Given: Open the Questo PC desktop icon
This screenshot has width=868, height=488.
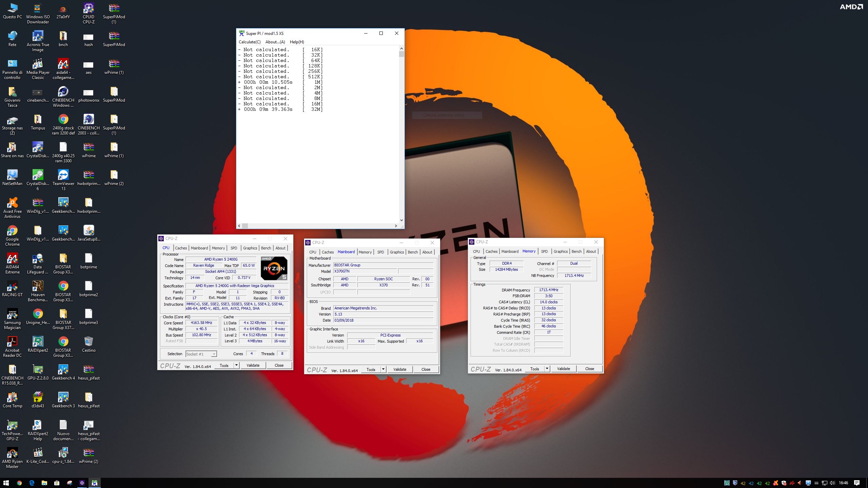Looking at the screenshot, I should click(x=12, y=11).
